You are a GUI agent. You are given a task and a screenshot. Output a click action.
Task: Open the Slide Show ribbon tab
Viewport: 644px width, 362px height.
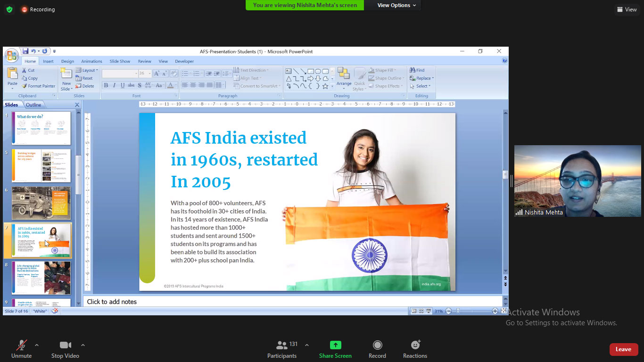tap(120, 61)
